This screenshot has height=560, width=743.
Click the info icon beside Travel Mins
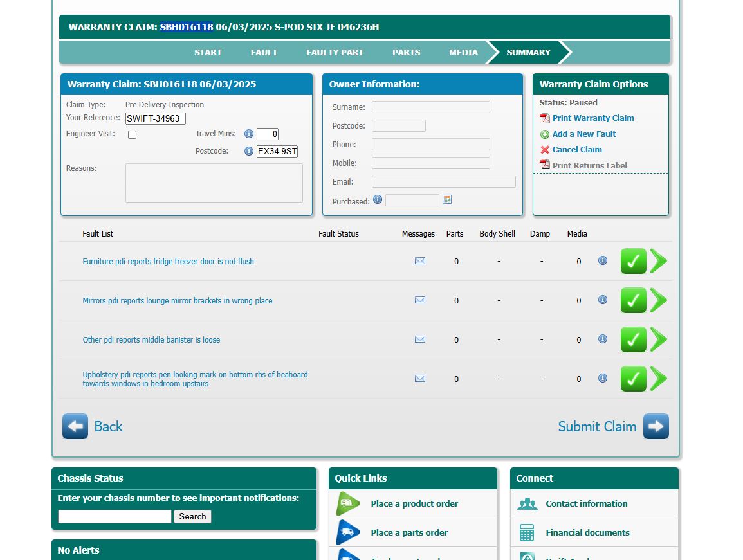[x=249, y=134]
